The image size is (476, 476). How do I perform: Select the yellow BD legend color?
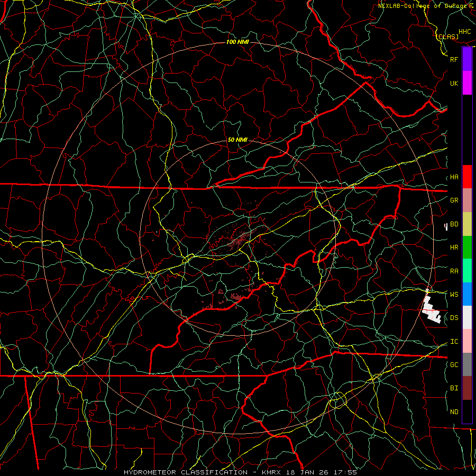pyautogui.click(x=467, y=224)
